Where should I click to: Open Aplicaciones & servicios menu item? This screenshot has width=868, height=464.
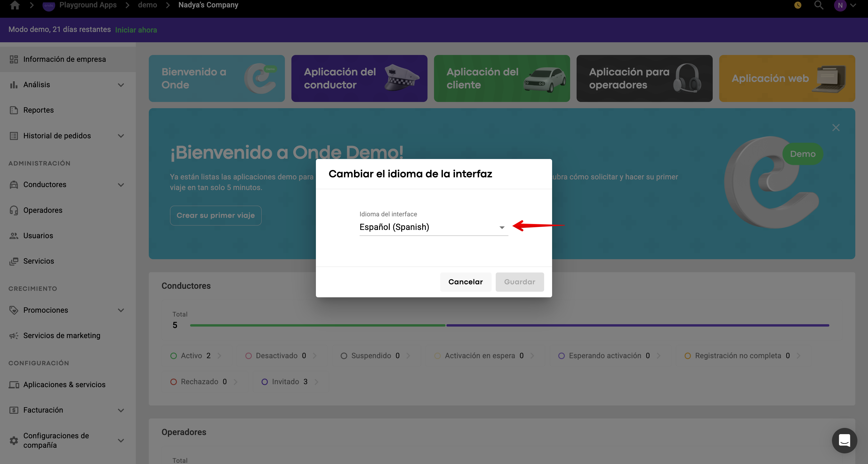[64, 384]
